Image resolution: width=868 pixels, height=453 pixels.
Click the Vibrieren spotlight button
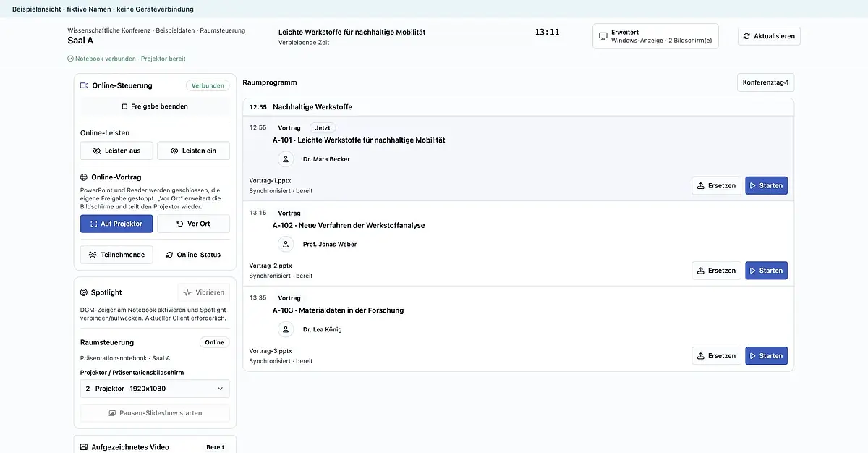click(x=203, y=293)
